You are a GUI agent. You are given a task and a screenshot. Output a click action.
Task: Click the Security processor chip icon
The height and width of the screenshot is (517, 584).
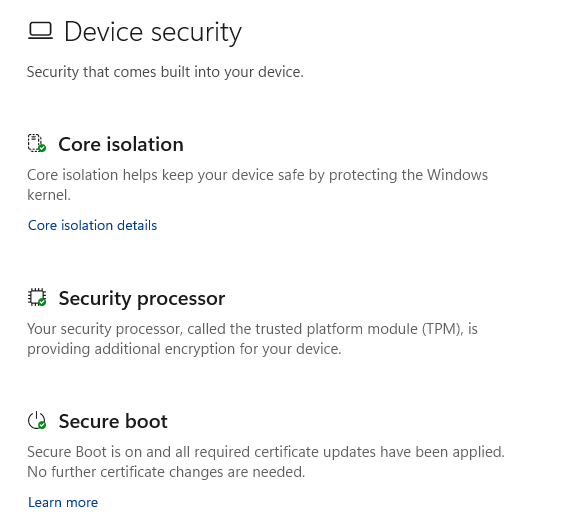coord(36,297)
